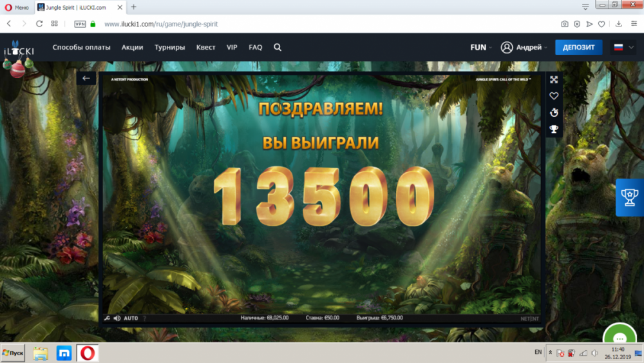
Task: Toggle the Opera VPN badge
Action: click(80, 24)
